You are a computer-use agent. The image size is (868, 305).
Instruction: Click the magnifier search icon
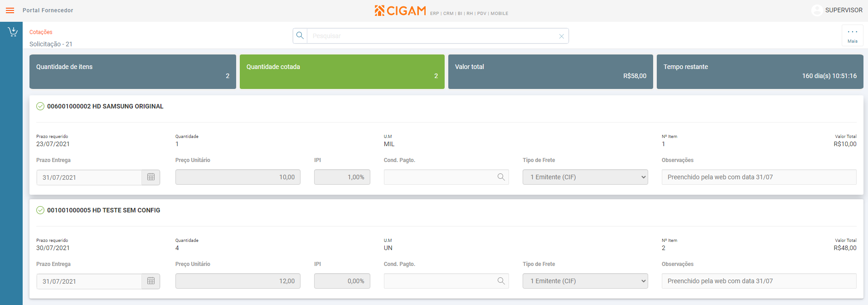(300, 35)
